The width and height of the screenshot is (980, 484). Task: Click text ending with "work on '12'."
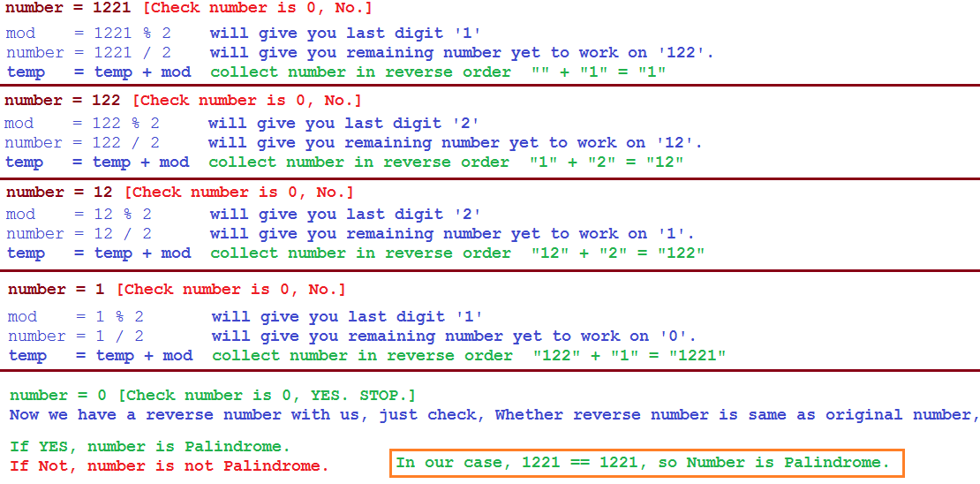pos(456,142)
